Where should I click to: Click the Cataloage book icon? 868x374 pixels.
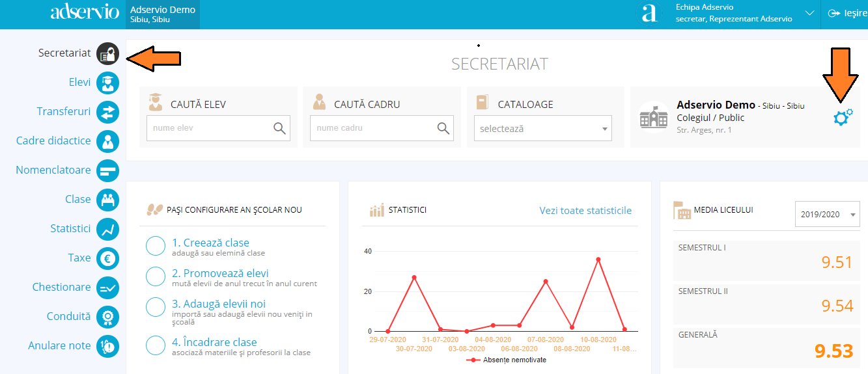tap(483, 103)
